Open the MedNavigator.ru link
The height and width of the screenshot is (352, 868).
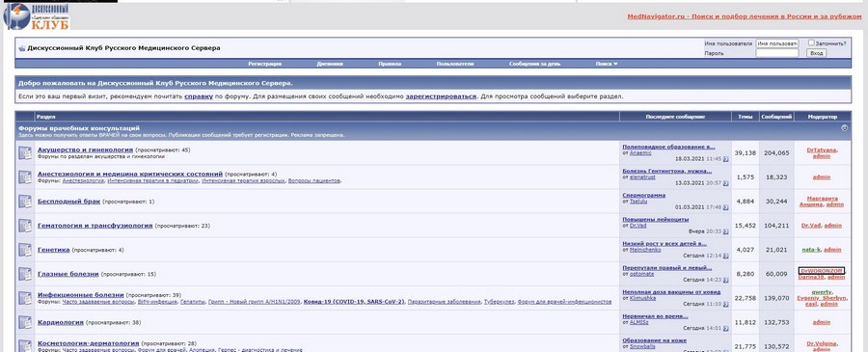point(744,16)
